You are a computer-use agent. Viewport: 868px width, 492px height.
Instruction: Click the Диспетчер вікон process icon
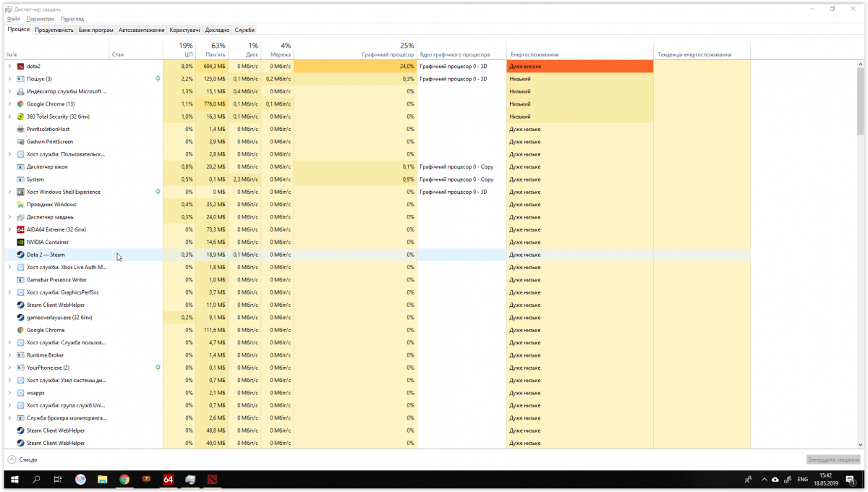click(x=20, y=167)
